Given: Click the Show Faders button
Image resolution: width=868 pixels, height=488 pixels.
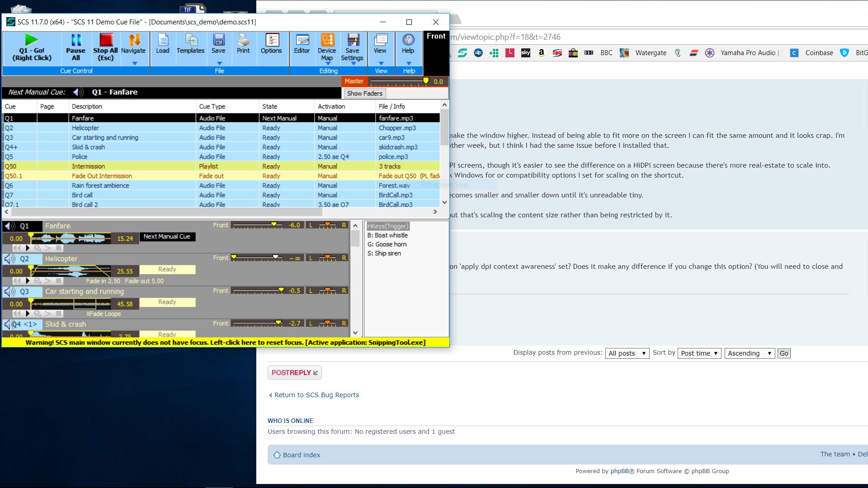Looking at the screenshot, I should tap(364, 94).
